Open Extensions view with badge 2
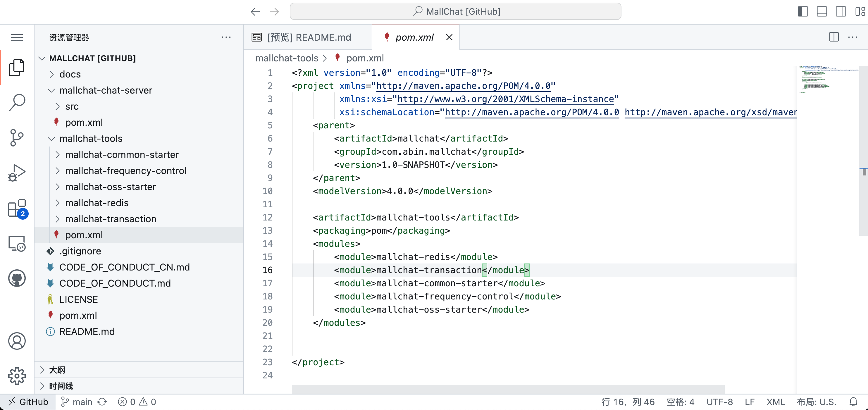This screenshot has height=410, width=868. pyautogui.click(x=17, y=208)
